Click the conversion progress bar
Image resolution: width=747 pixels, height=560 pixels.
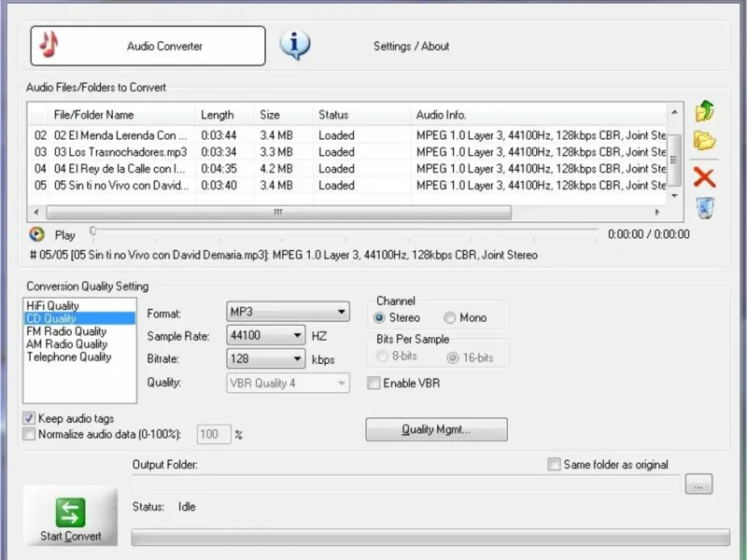click(x=430, y=538)
